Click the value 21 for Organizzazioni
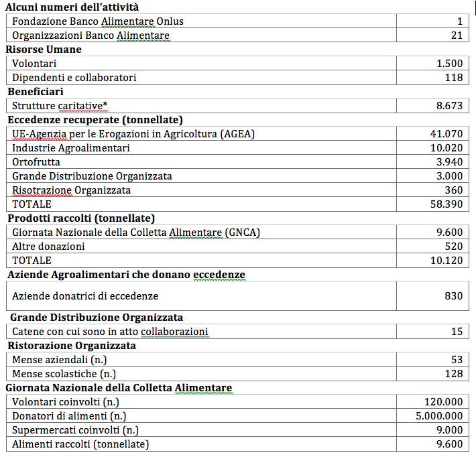Image resolution: width=476 pixels, height=461 pixels. 457,36
